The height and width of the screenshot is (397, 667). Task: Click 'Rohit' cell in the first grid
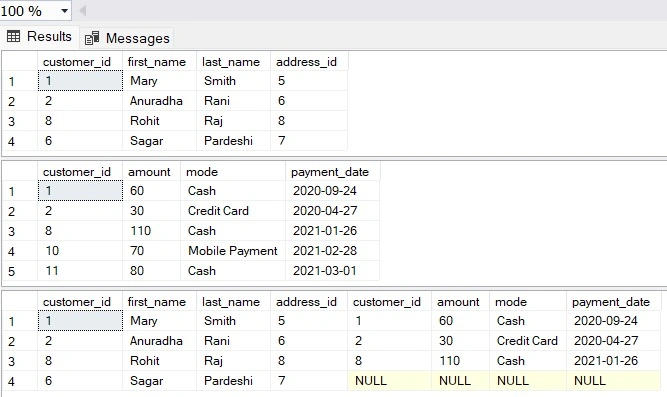pyautogui.click(x=159, y=121)
